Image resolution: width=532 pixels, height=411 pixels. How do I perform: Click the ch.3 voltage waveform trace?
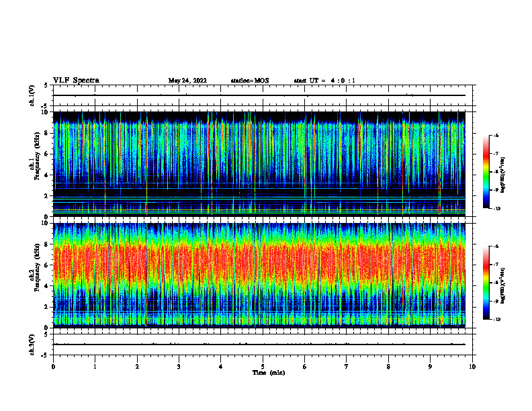(259, 345)
